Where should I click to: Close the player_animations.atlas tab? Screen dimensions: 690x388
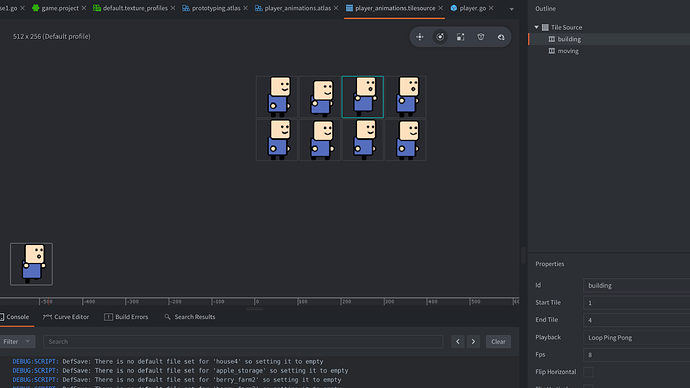click(336, 8)
